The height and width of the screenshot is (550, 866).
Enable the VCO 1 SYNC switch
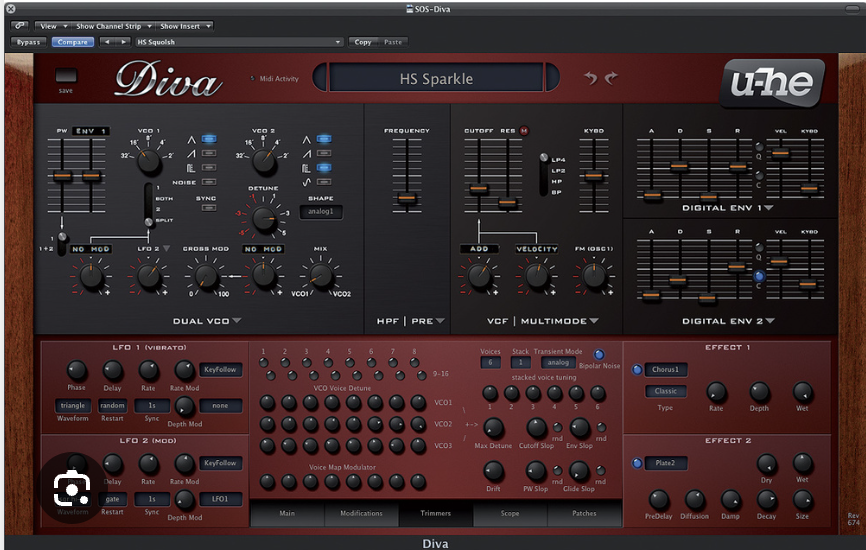209,208
